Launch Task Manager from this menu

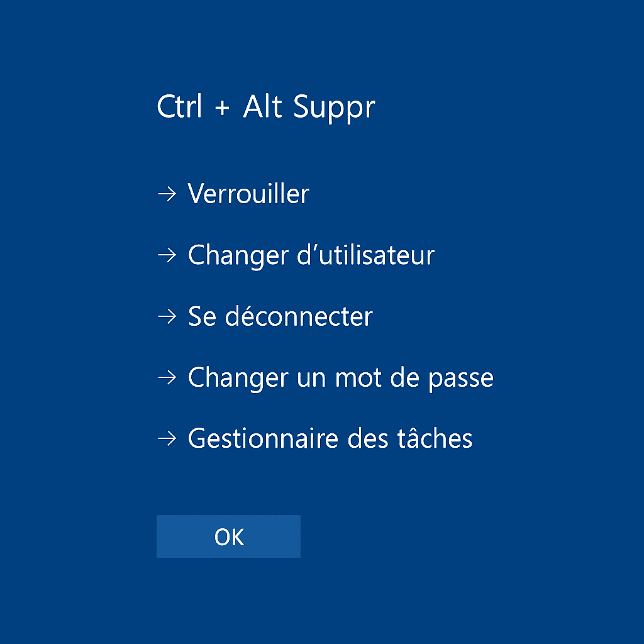pyautogui.click(x=330, y=438)
